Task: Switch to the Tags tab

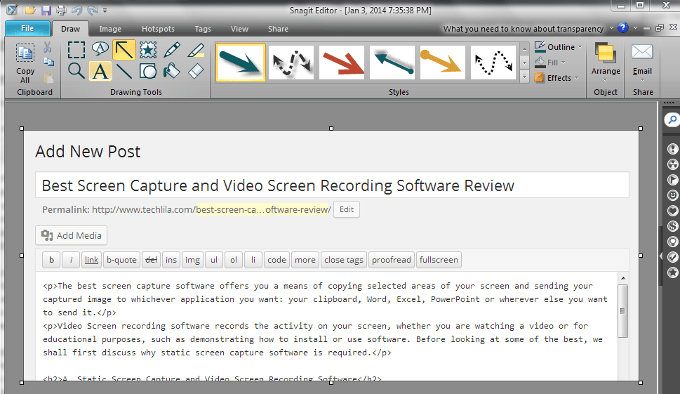Action: [x=203, y=29]
